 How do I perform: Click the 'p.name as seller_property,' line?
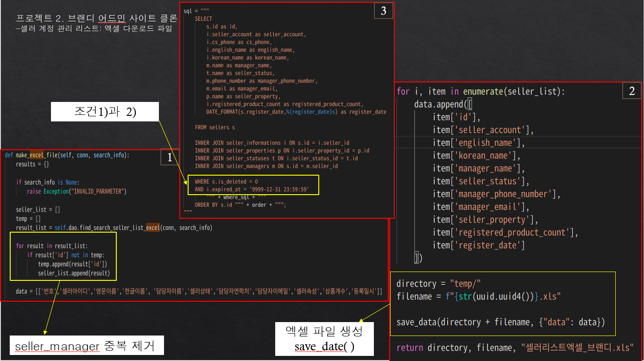coord(243,96)
